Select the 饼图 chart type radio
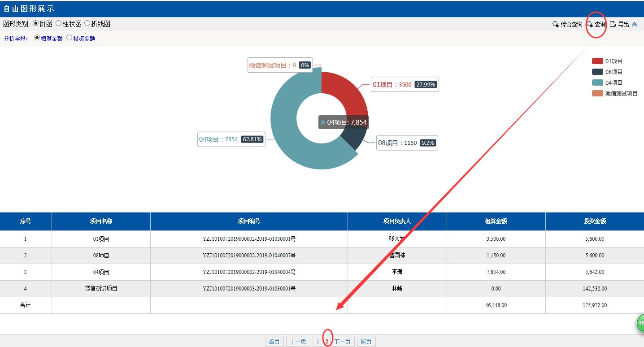The height and width of the screenshot is (347, 644). point(36,23)
